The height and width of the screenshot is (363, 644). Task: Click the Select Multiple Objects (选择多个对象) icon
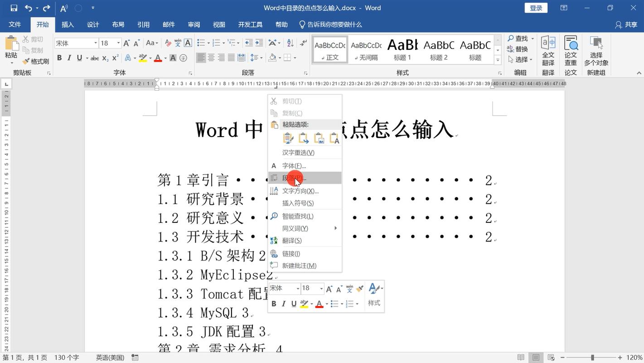[596, 51]
